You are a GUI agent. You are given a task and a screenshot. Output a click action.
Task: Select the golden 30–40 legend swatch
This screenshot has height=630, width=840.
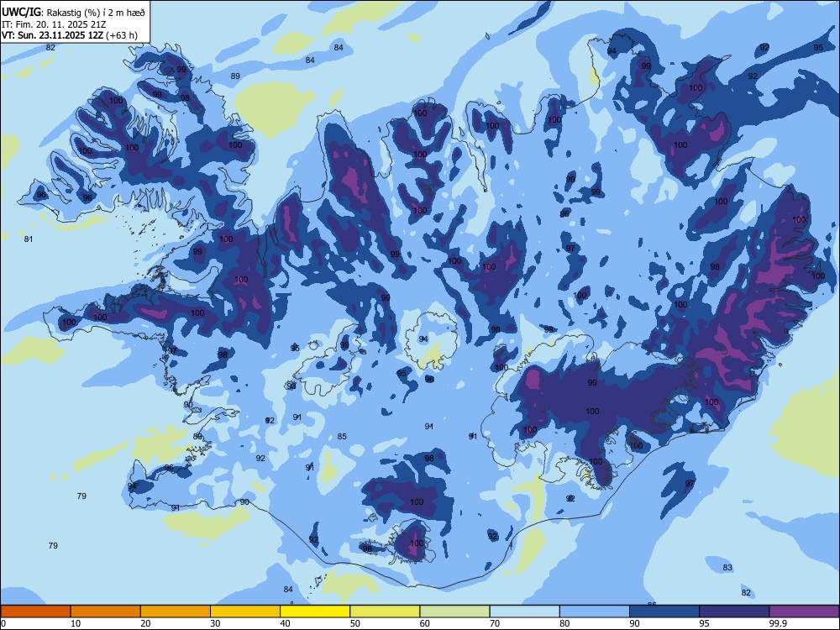click(245, 612)
